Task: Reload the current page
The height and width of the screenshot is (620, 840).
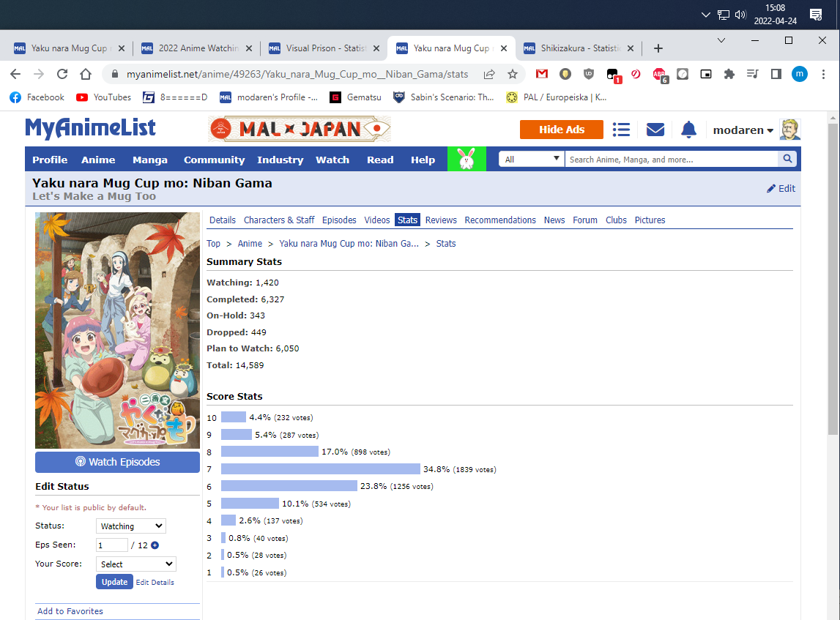Action: click(62, 74)
